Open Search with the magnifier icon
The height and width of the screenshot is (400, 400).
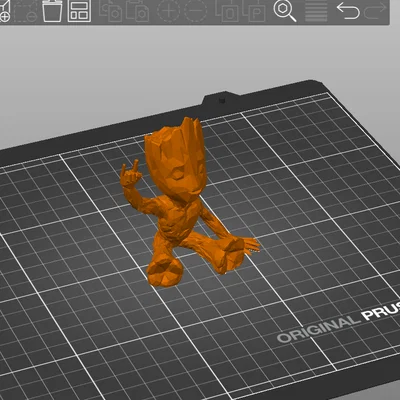[285, 11]
